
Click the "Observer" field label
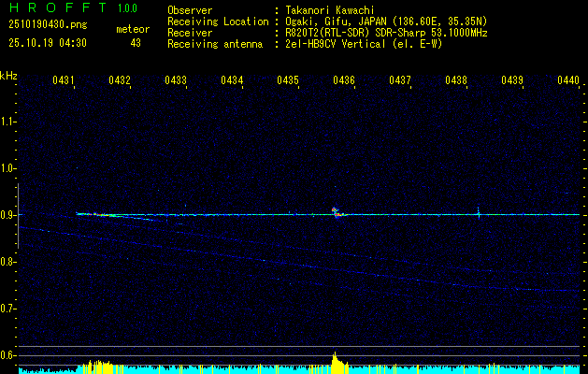(x=190, y=10)
